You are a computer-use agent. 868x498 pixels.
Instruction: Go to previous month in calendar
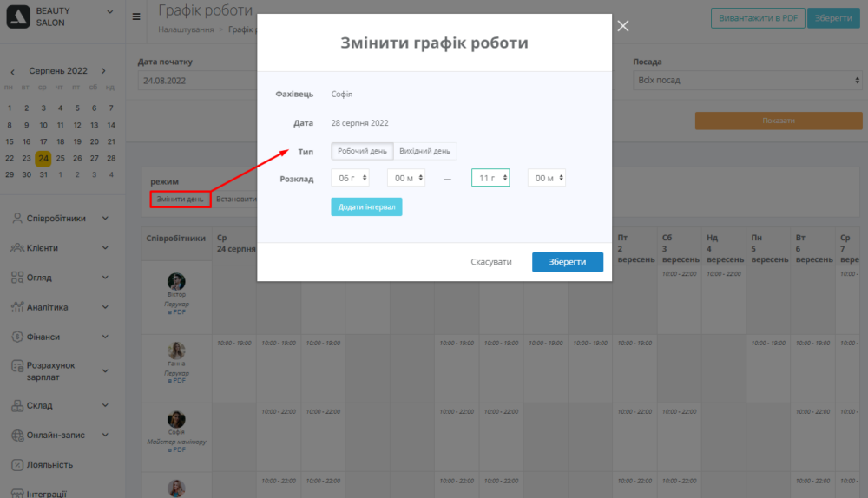[x=13, y=71]
